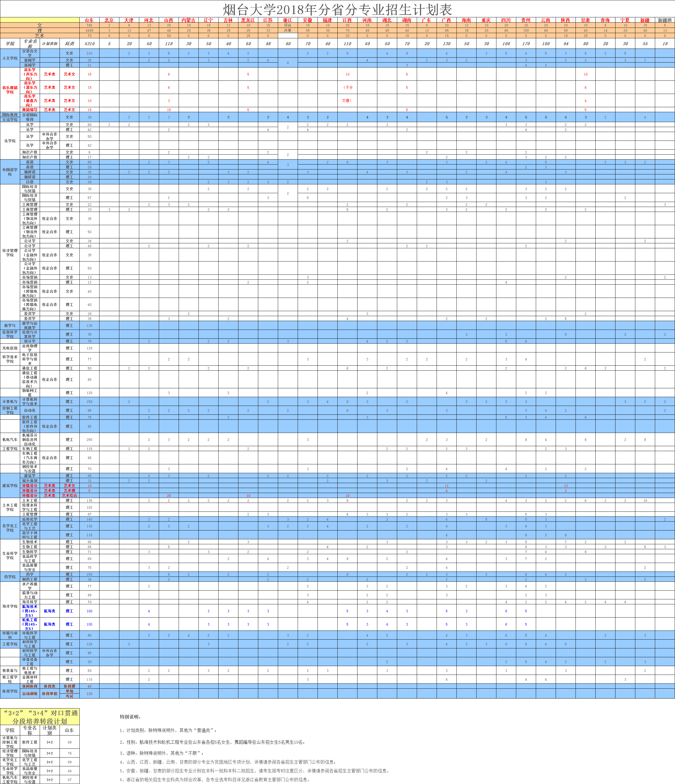The height and width of the screenshot is (784, 675).
Task: Select the 天津 column header
Action: [129, 20]
